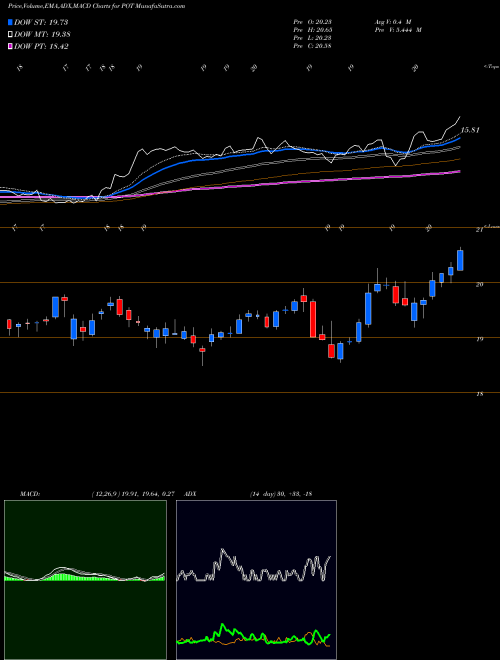
Task: Open the ADX indicator panel
Action: 256,580
